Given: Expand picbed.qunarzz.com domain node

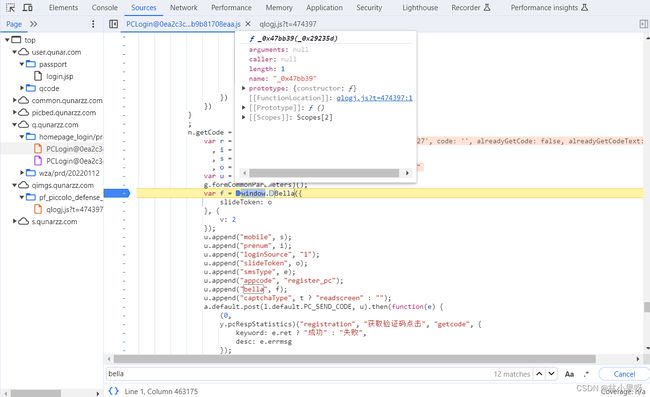Looking at the screenshot, I should pyautogui.click(x=15, y=112).
